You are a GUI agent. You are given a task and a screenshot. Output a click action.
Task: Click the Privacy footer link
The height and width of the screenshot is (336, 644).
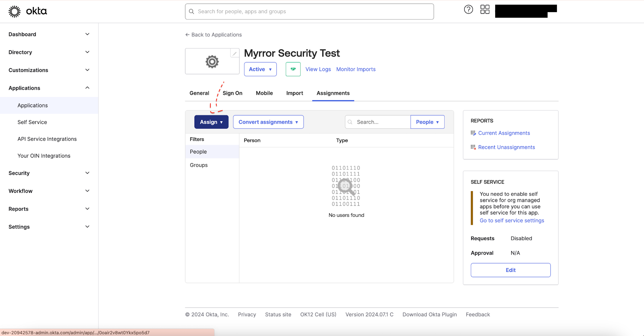click(247, 314)
